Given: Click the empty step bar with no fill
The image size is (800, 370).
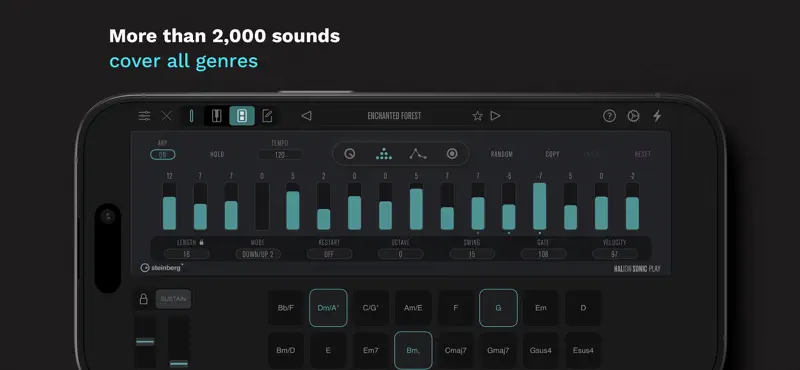Looking at the screenshot, I should tap(262, 206).
